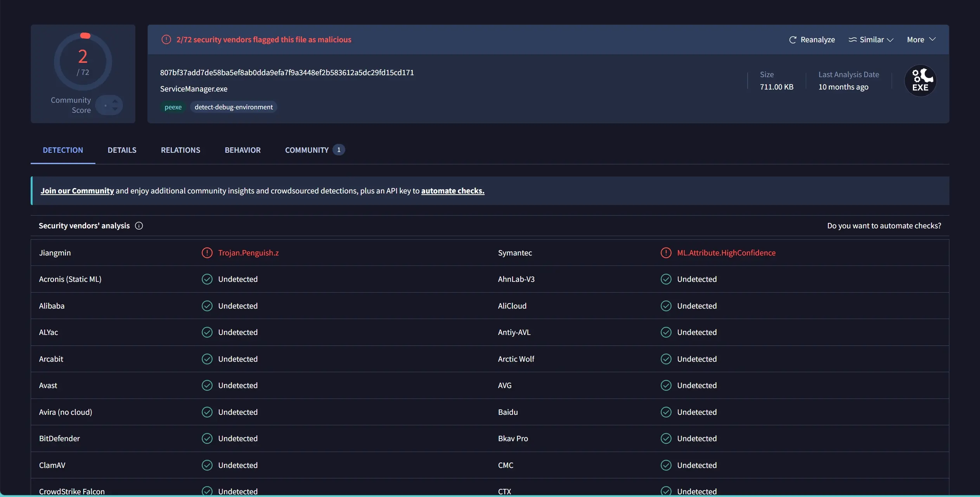
Task: Click the Acronis (Static ML) vendor name
Action: coord(70,279)
